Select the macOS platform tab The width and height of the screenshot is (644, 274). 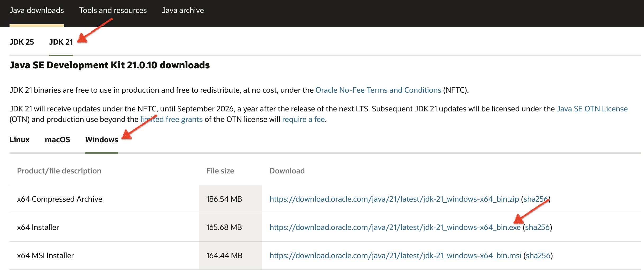(x=57, y=140)
